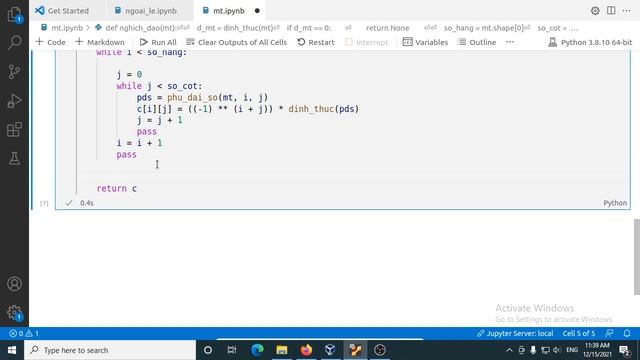
Task: Open notifications bell in status bar
Action: (627, 333)
